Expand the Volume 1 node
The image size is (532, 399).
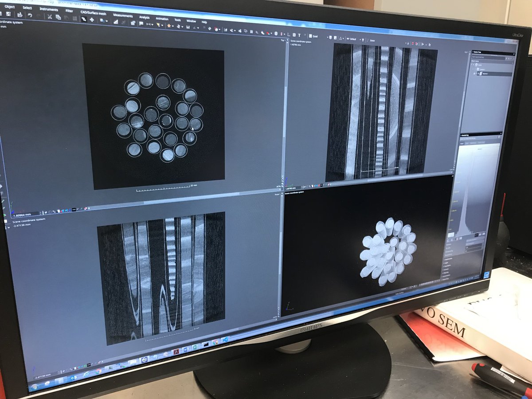(476, 74)
